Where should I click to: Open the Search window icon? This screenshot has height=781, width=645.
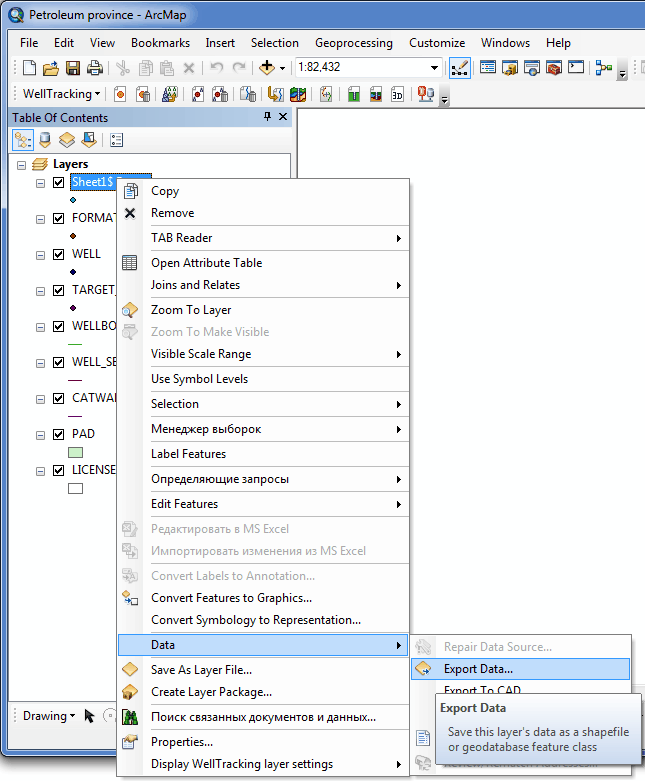(x=531, y=67)
